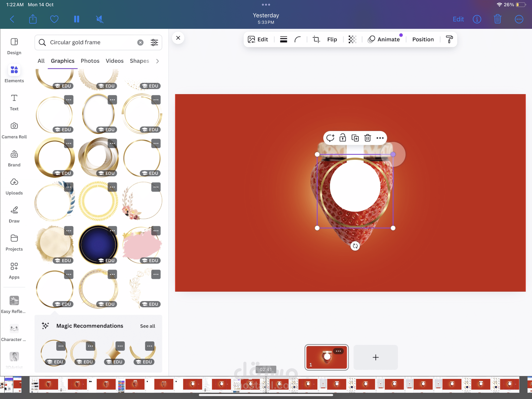This screenshot has height=399, width=532.
Task: Switch to the Photos tab
Action: pyautogui.click(x=90, y=61)
